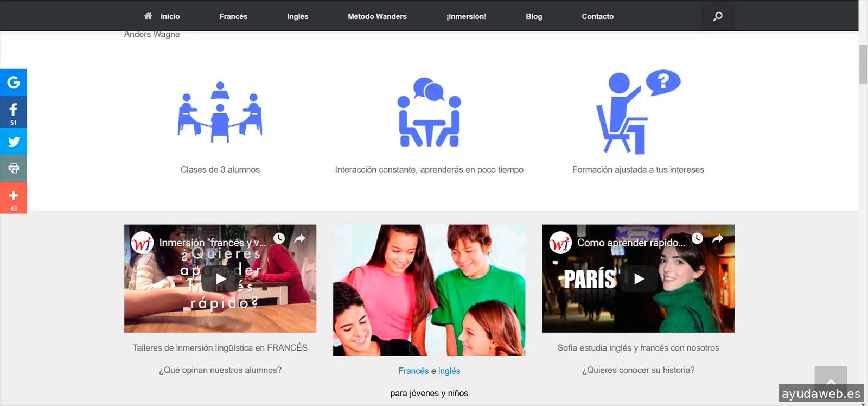This screenshot has width=868, height=406.
Task: Open the ¡Inmersión! menu item
Action: click(466, 16)
